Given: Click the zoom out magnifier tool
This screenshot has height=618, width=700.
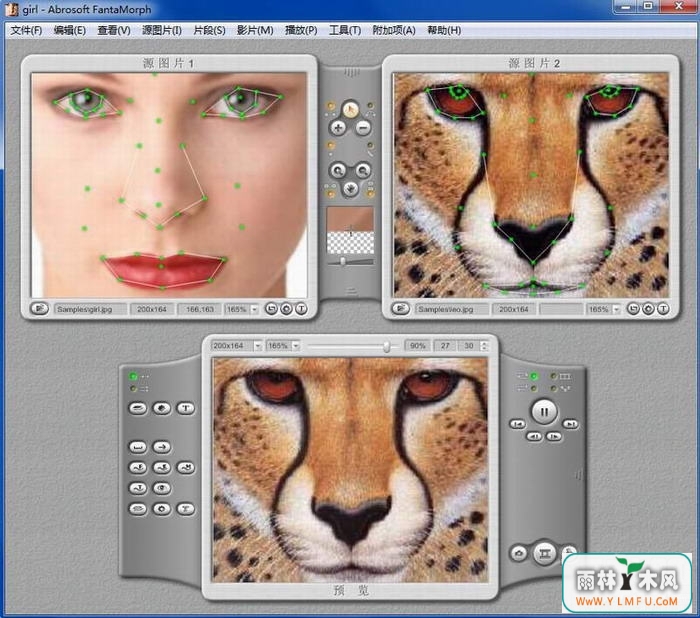Looking at the screenshot, I should [x=363, y=170].
